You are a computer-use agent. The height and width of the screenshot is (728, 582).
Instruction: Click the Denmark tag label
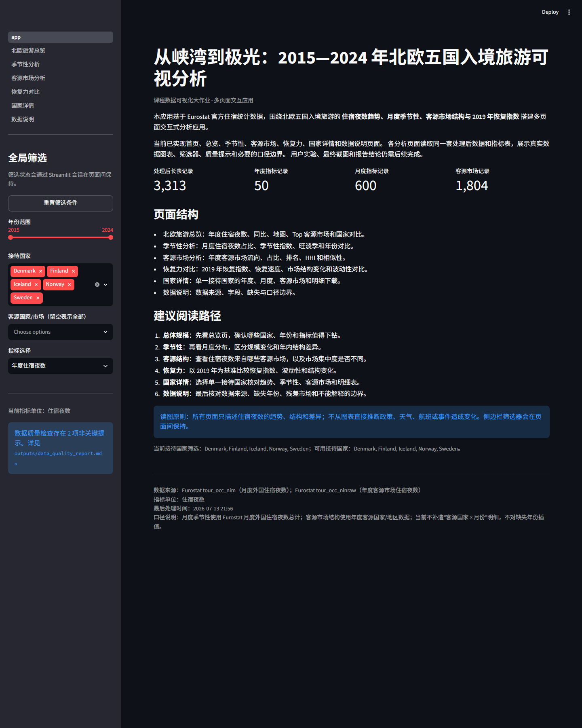point(25,271)
